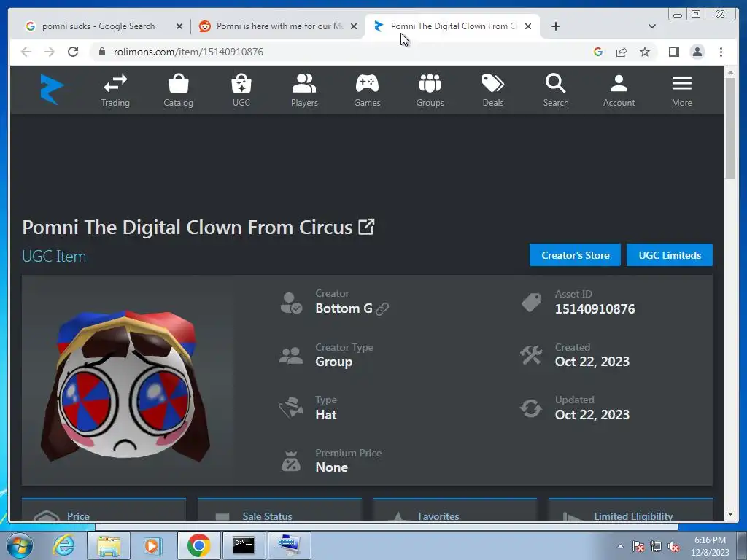Launch Internet Explorer from the taskbar
The image size is (747, 560).
pyautogui.click(x=64, y=545)
